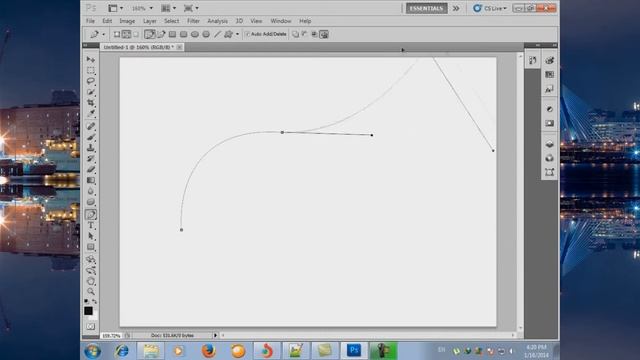Open the Layers panel icon

tap(549, 144)
